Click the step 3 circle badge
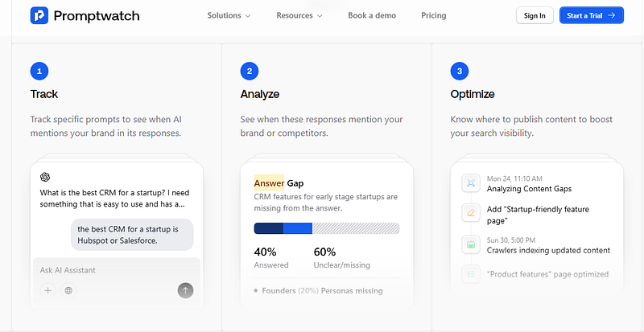The width and height of the screenshot is (644, 332). [460, 72]
